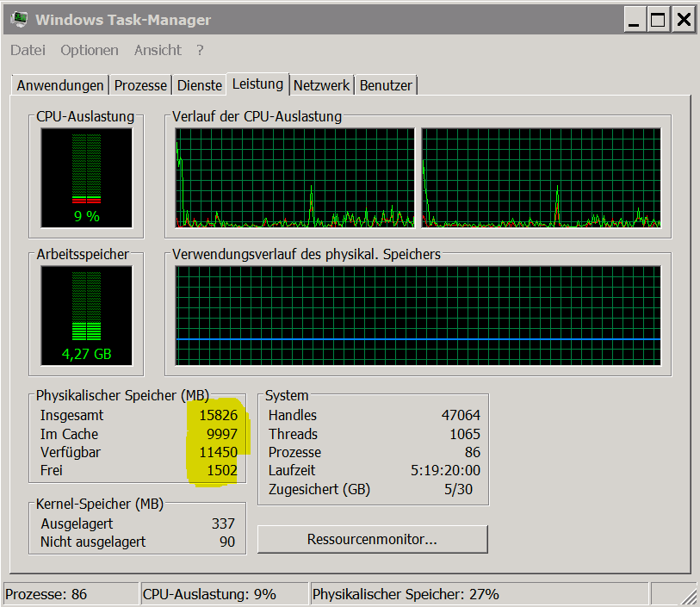This screenshot has width=700, height=607.
Task: Click the System group heading
Action: click(x=287, y=395)
